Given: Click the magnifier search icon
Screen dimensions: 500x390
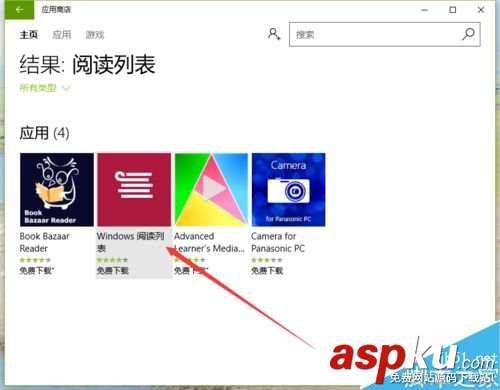Looking at the screenshot, I should (x=468, y=34).
